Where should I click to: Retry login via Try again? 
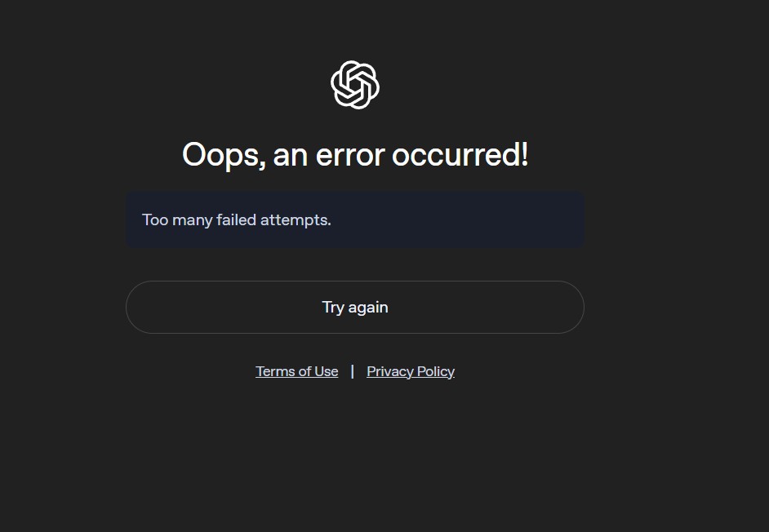point(355,307)
